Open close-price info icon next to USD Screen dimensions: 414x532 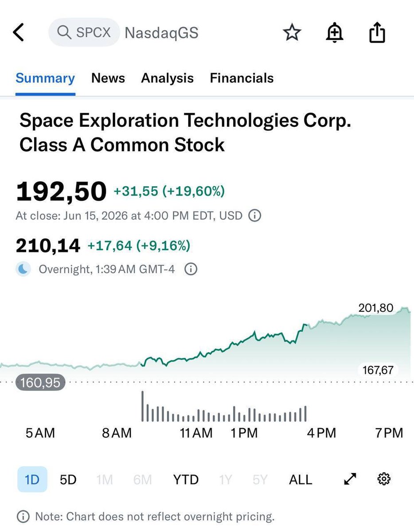point(254,216)
